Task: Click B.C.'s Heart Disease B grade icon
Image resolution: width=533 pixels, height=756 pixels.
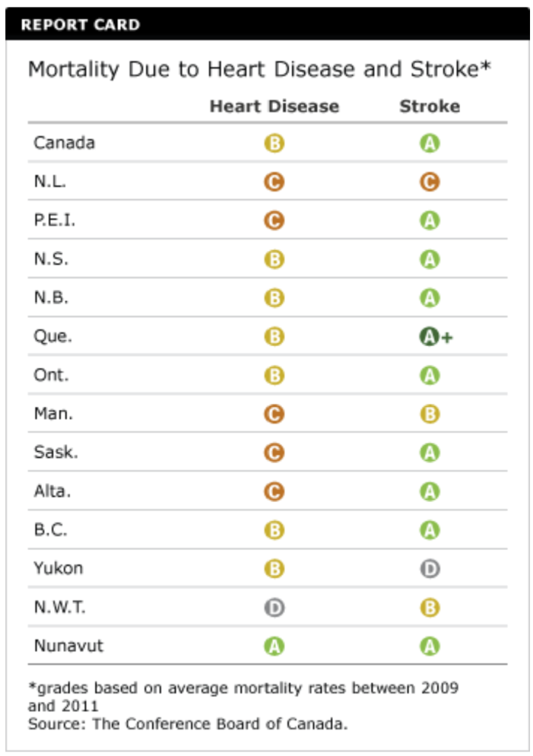Action: tap(274, 530)
